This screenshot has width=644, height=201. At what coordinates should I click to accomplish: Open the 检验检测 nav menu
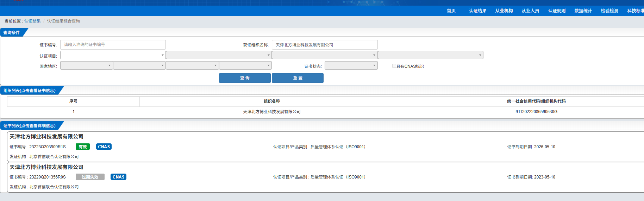click(609, 11)
